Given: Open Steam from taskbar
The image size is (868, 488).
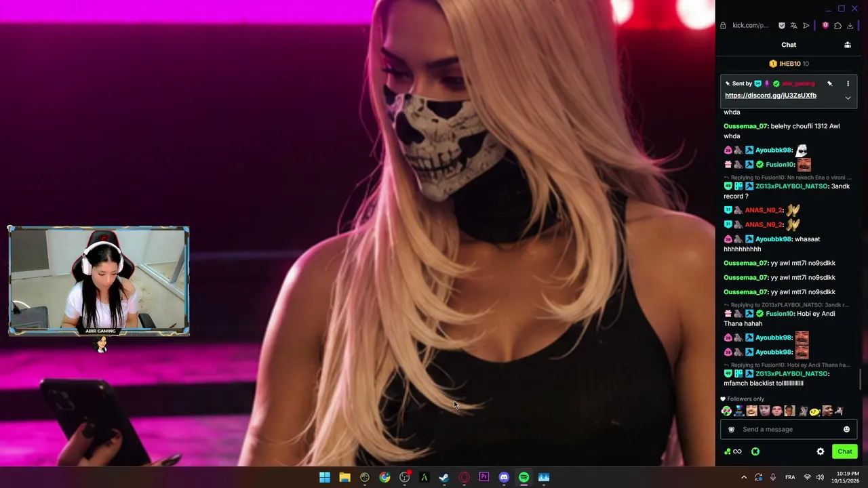Looking at the screenshot, I should (444, 477).
